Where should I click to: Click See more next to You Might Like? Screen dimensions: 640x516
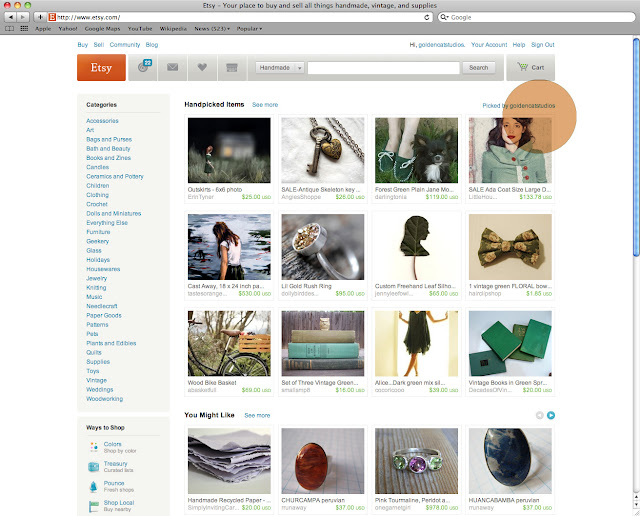pos(257,415)
